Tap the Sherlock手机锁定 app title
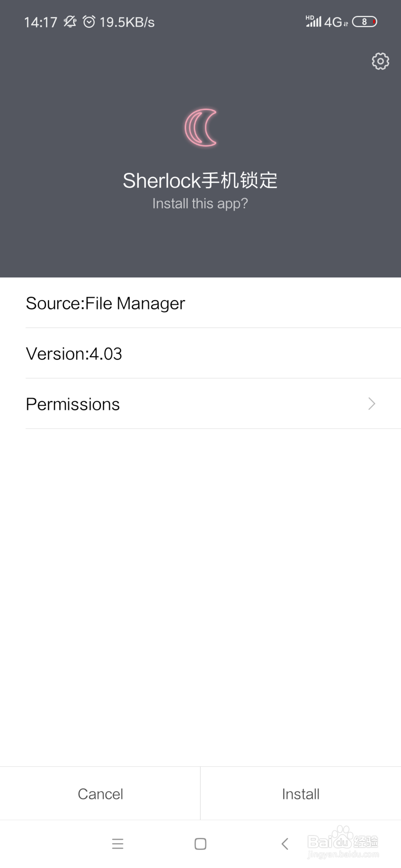Screen dimensions: 401x868 coord(200,180)
